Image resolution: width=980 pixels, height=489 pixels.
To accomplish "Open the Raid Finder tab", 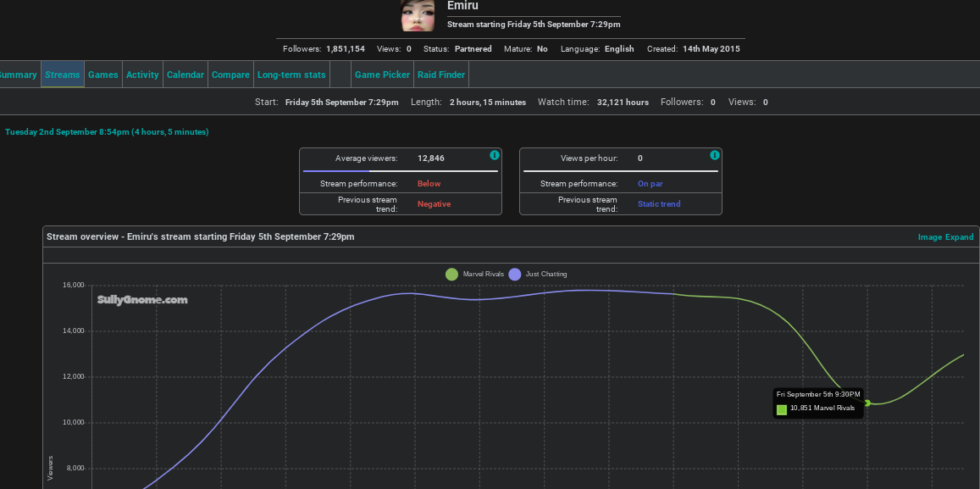I will [441, 75].
